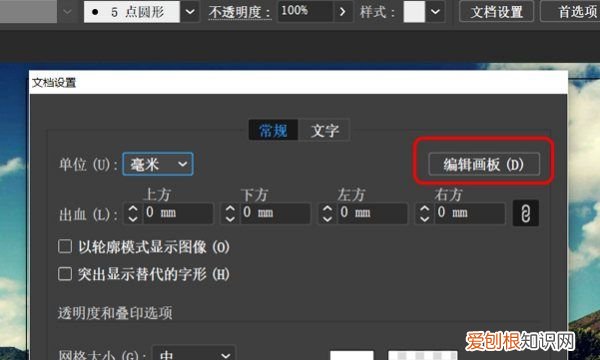Viewport: 600px width, 360px height.
Task: Click the 不透明度 label link
Action: click(240, 12)
